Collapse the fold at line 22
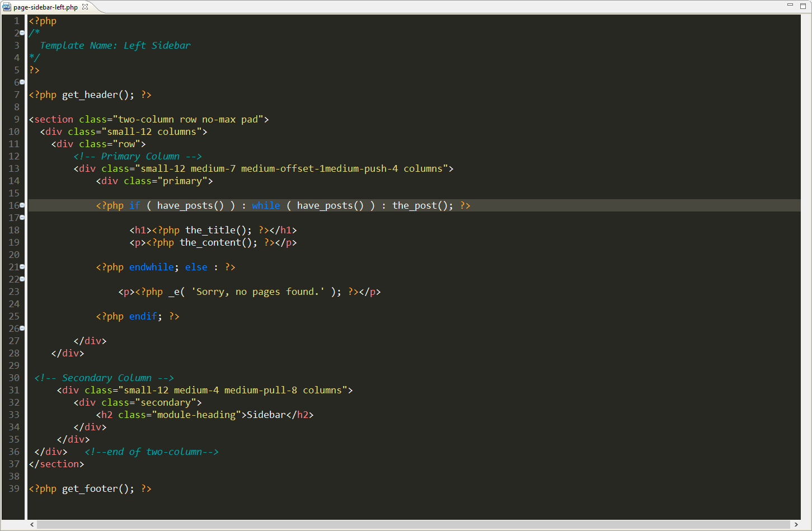The height and width of the screenshot is (531, 812). tap(22, 279)
